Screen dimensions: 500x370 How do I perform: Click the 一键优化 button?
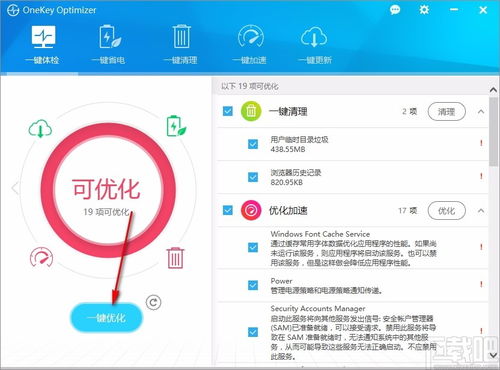[106, 318]
